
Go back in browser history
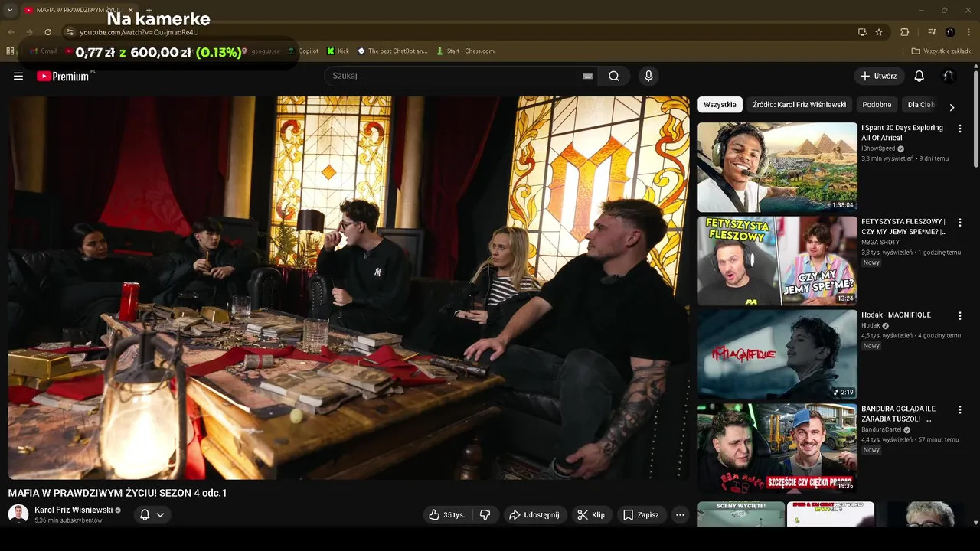11,32
